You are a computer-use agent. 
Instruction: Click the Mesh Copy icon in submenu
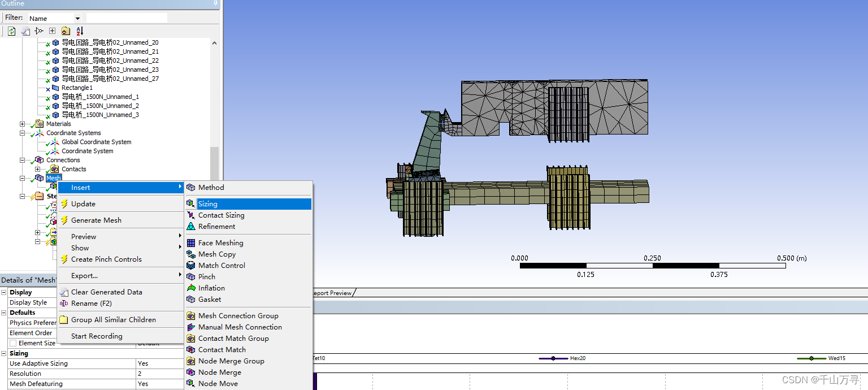pos(191,254)
